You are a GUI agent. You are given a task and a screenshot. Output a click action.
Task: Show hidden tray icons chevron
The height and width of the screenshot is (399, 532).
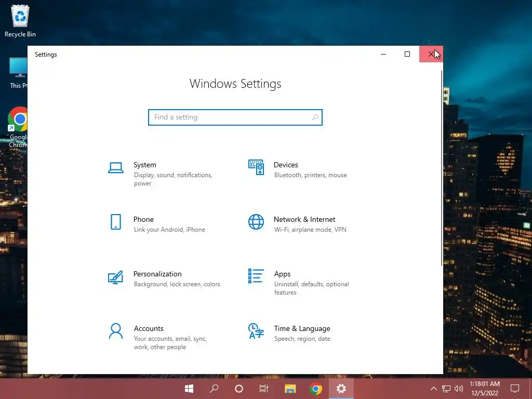[434, 389]
